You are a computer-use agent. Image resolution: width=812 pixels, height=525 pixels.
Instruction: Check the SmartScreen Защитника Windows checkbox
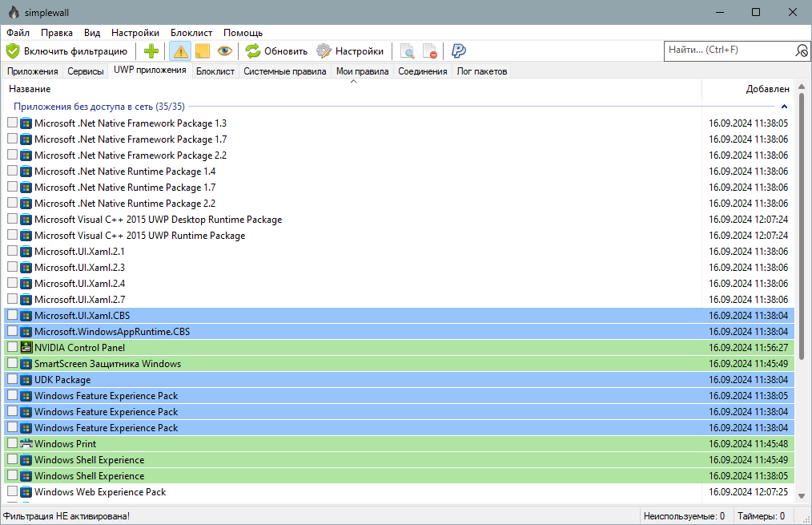point(13,363)
